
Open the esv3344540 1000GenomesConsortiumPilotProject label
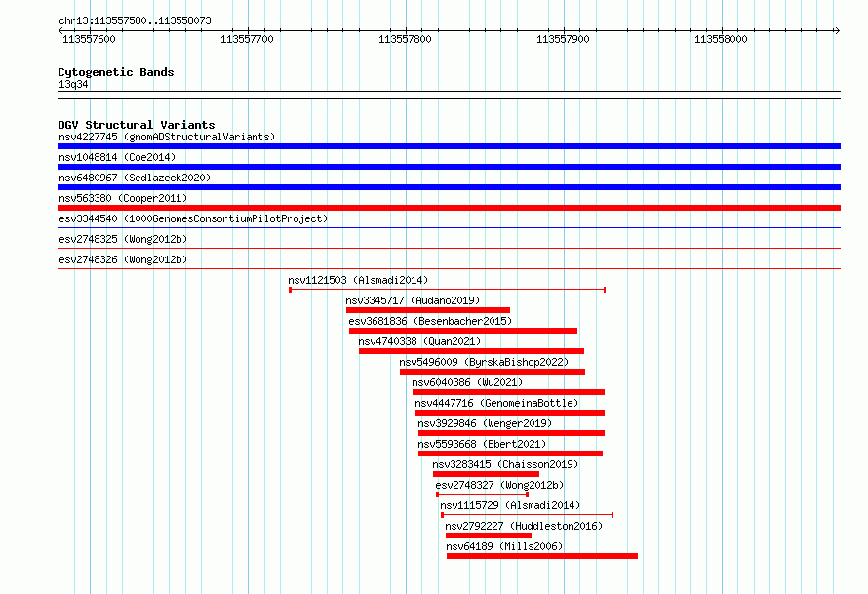[x=193, y=218]
